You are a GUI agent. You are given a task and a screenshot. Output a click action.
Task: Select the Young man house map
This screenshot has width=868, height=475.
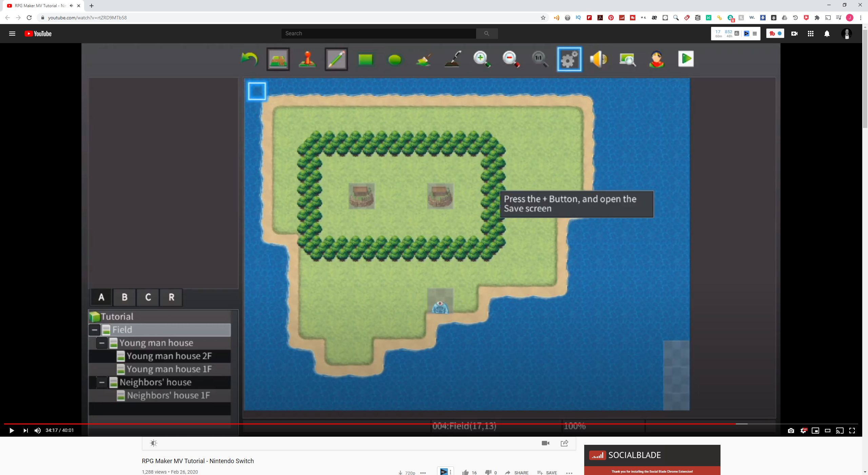tap(160, 343)
